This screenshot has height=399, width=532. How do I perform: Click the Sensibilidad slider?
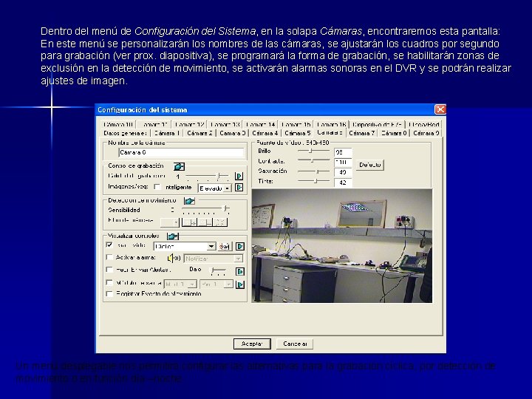pyautogui.click(x=205, y=210)
